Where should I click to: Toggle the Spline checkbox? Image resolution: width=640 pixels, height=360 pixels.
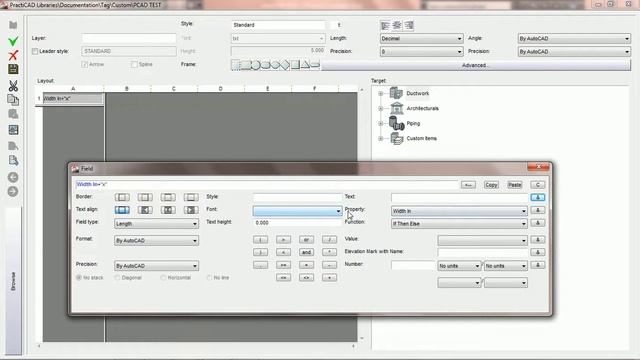pyautogui.click(x=134, y=64)
